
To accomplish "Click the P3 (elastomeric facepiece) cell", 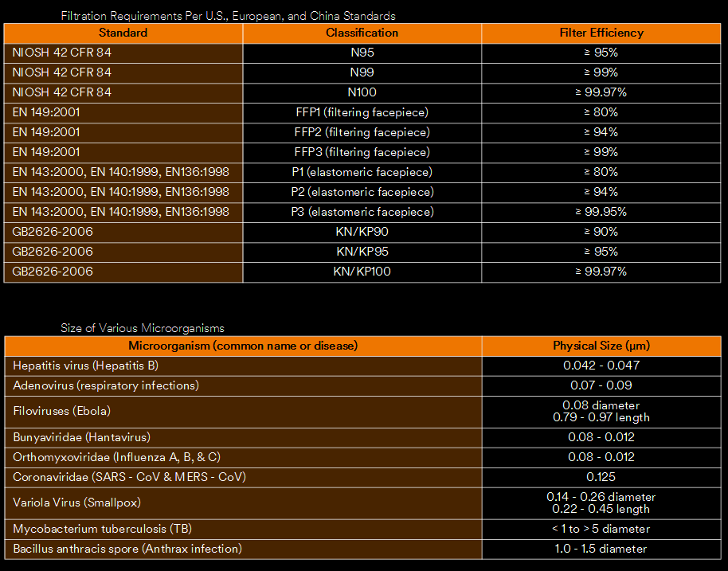I will (362, 212).
